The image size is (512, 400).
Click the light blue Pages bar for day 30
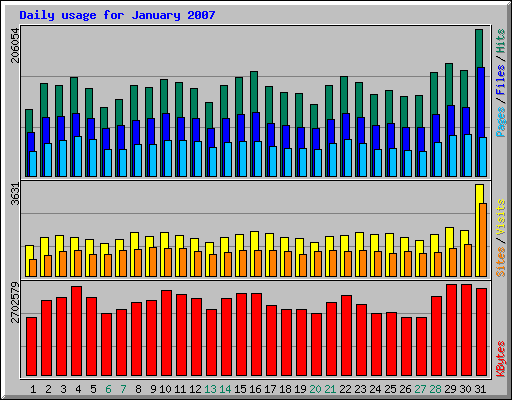(x=468, y=155)
